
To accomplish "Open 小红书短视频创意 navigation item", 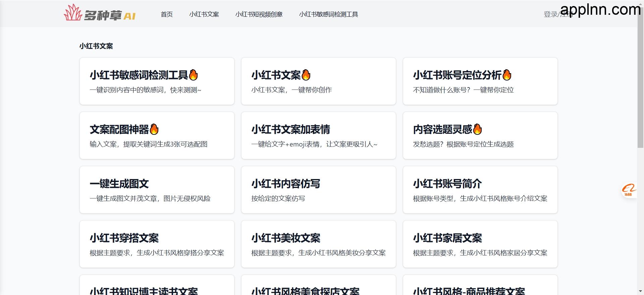I will pos(259,14).
